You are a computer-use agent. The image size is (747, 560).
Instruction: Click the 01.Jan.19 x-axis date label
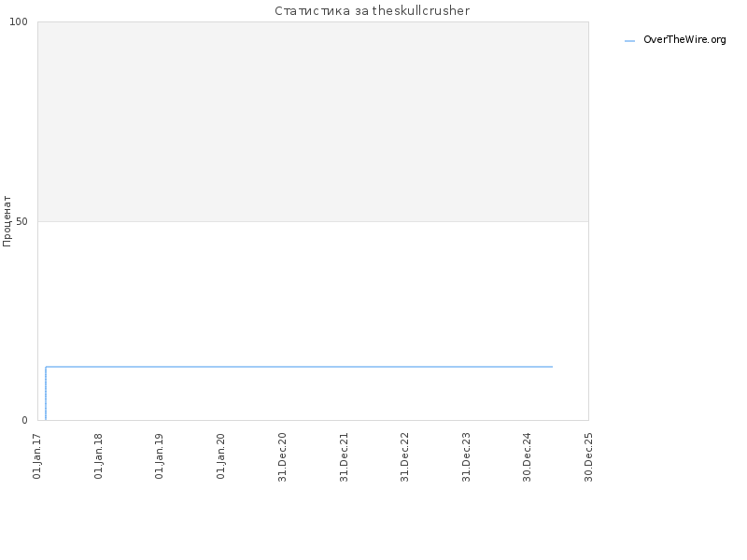click(159, 455)
